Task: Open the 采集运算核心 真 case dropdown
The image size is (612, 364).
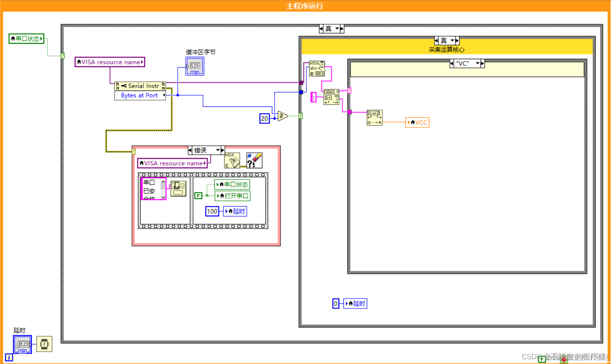Action: point(452,40)
